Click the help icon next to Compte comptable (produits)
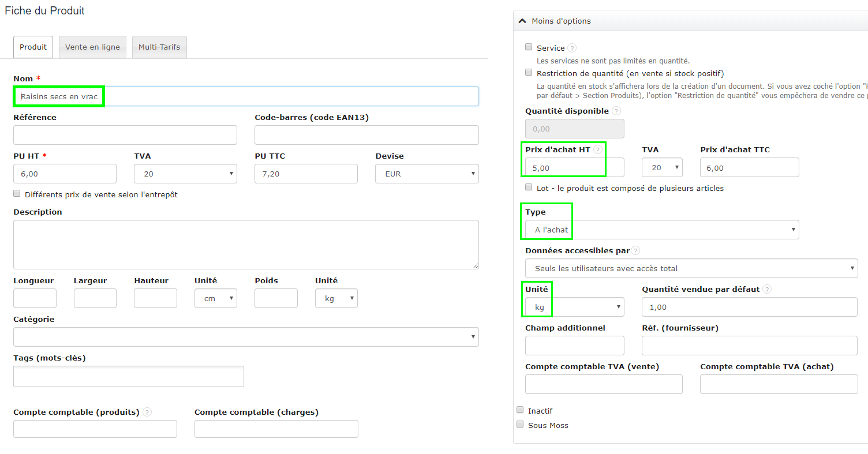The width and height of the screenshot is (868, 454). coord(147,412)
